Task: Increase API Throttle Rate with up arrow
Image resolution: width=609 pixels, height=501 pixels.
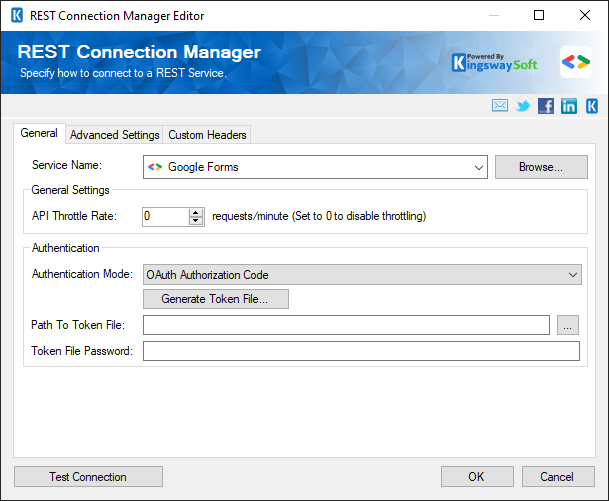Action: pyautogui.click(x=196, y=212)
